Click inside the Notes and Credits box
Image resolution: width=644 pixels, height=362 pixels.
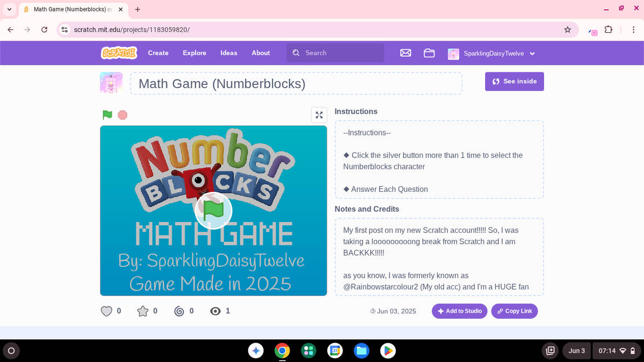click(x=439, y=257)
